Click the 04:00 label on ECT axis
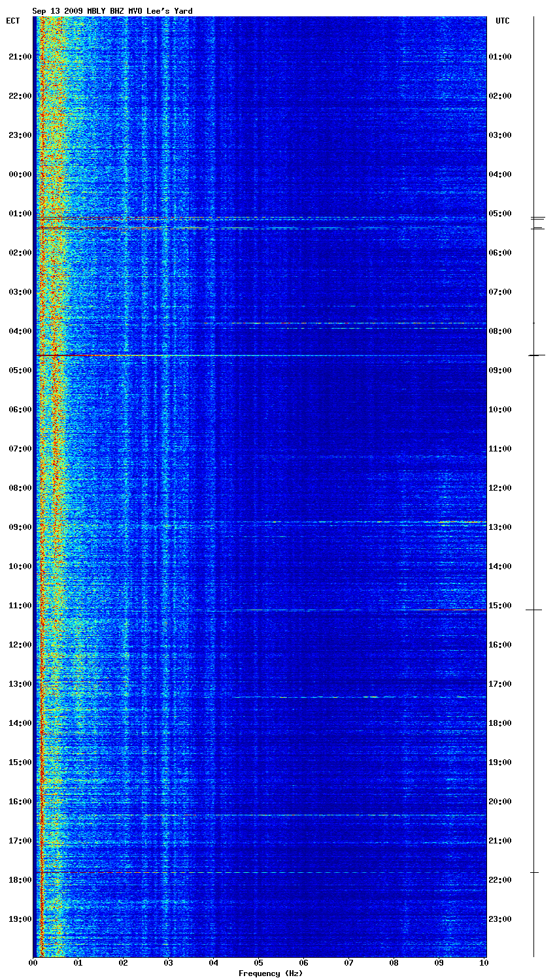557x980 pixels. point(20,331)
